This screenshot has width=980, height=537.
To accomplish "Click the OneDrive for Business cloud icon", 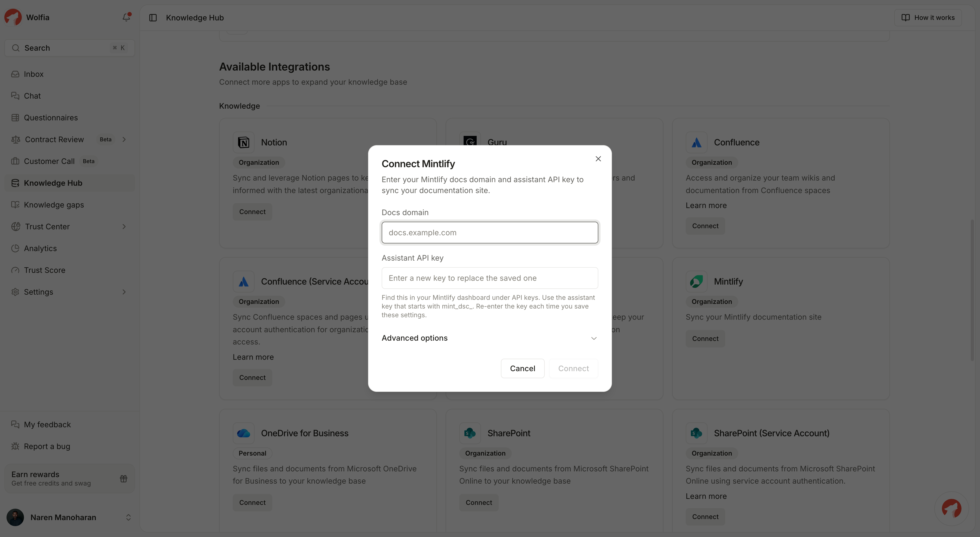I will click(x=243, y=433).
